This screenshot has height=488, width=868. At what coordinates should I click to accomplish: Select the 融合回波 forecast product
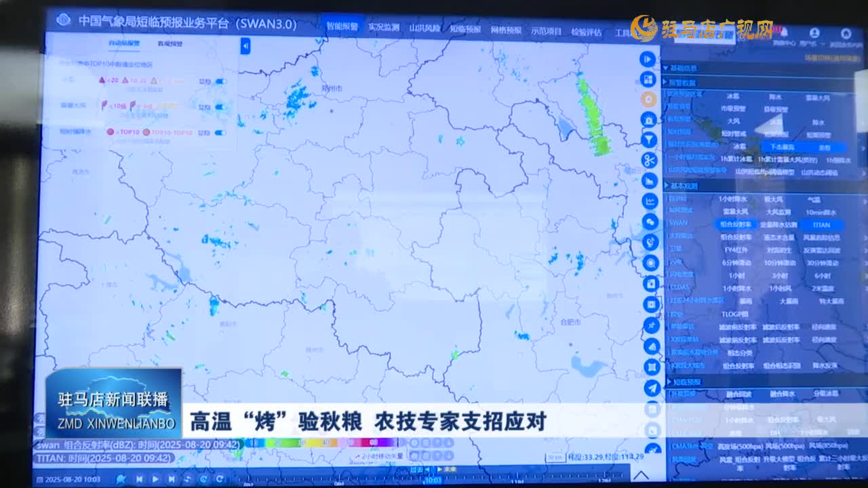tap(739, 394)
